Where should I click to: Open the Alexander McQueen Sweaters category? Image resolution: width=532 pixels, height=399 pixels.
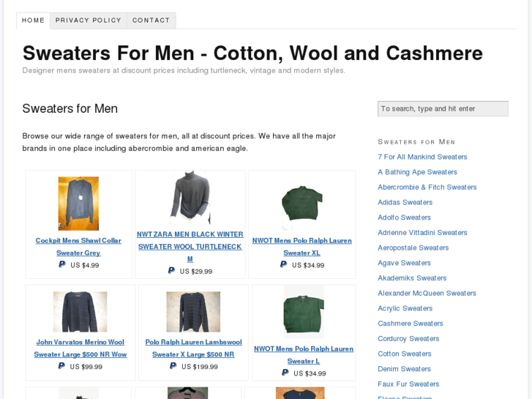(x=427, y=293)
